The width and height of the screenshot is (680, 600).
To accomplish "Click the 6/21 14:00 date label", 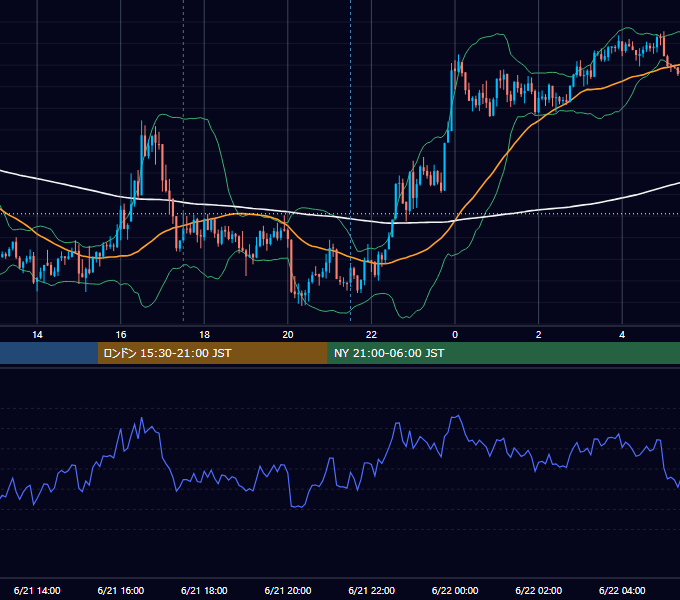I will (x=37, y=590).
